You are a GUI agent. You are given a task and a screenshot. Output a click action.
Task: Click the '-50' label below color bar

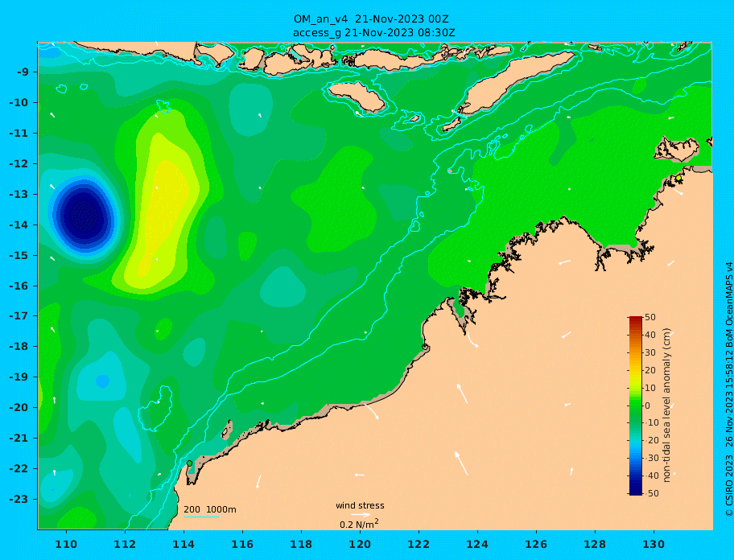(651, 493)
